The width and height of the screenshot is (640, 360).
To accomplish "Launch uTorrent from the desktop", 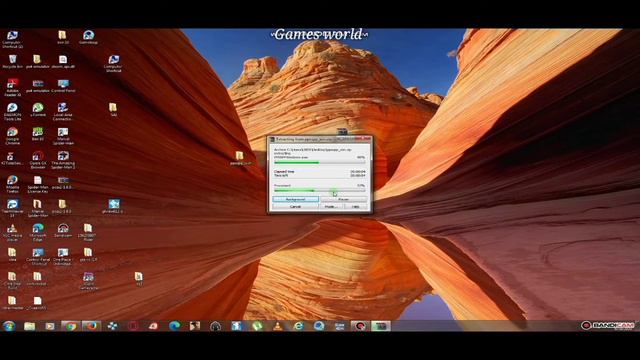I will click(38, 110).
